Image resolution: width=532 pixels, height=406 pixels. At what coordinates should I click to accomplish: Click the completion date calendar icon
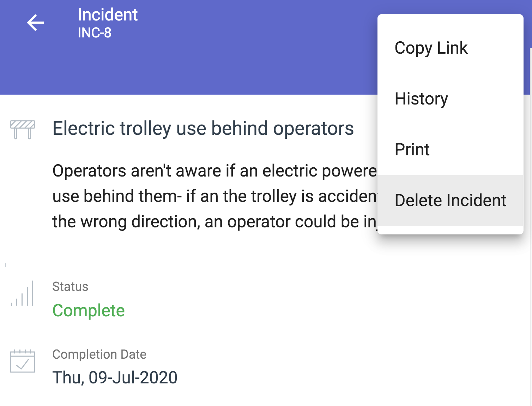22,361
